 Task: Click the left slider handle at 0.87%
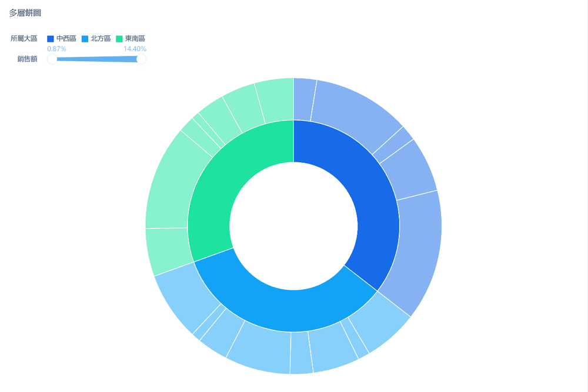click(52, 59)
